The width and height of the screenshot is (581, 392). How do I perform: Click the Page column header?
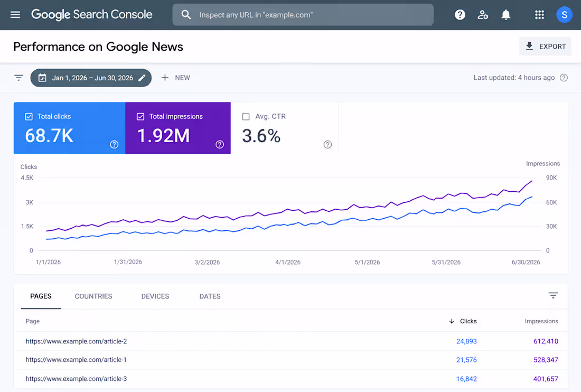coord(33,321)
